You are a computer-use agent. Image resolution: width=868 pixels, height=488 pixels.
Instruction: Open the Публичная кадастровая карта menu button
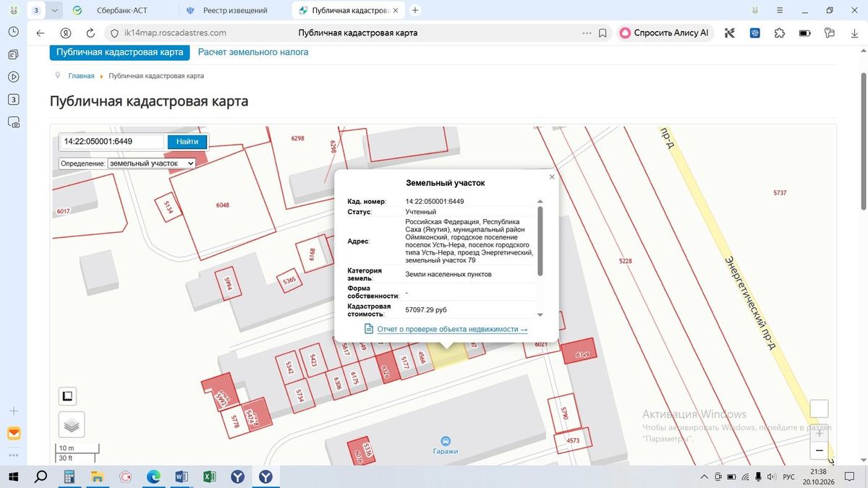point(119,52)
